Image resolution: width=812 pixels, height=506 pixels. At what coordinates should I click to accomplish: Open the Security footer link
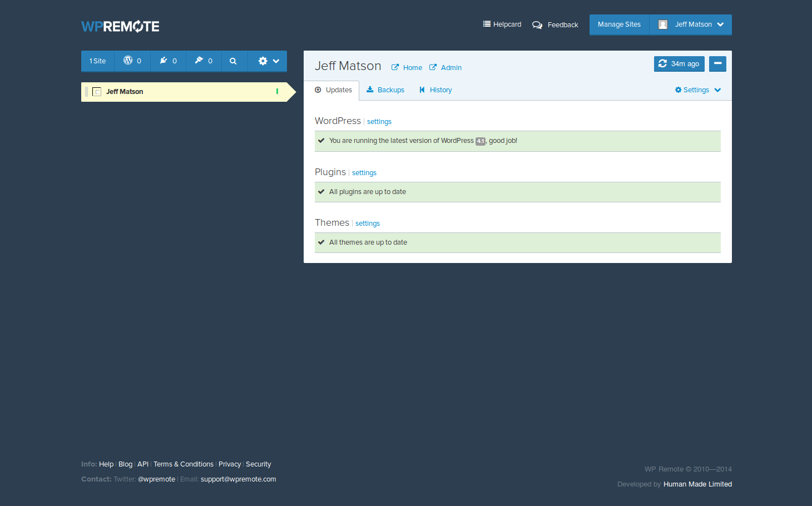259,464
